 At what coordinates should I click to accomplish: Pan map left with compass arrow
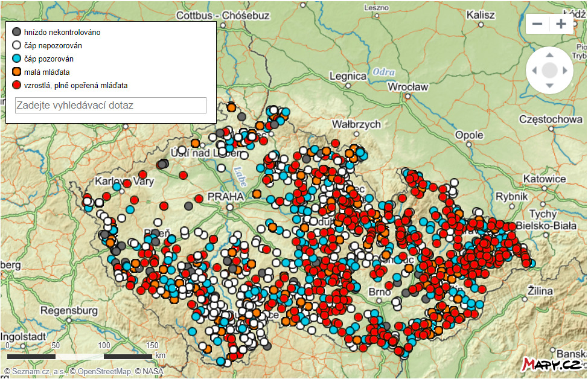pos(534,70)
